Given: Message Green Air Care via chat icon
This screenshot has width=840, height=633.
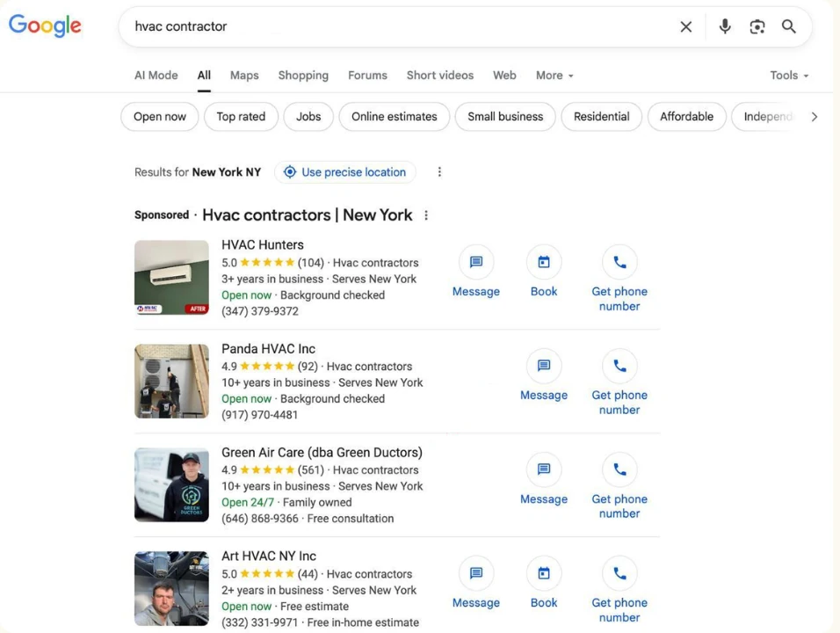Looking at the screenshot, I should (x=544, y=469).
